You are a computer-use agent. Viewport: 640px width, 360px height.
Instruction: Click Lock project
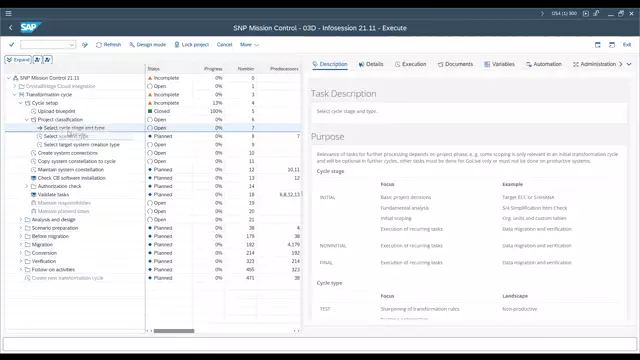191,44
